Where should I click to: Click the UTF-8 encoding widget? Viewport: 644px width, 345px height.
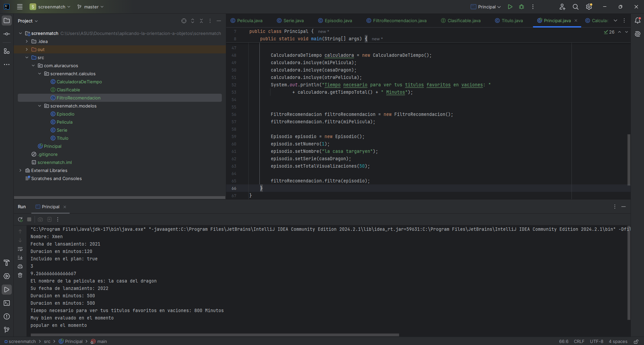tap(596, 341)
